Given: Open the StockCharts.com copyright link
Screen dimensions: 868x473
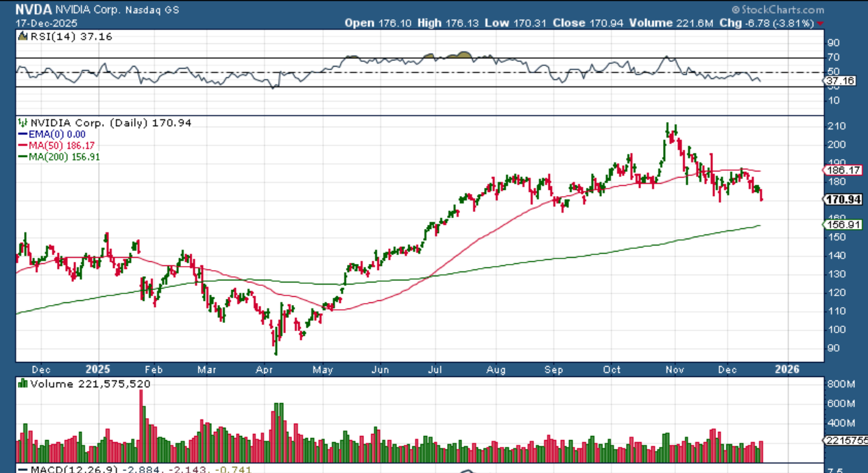Looking at the screenshot, I should pos(777,10).
